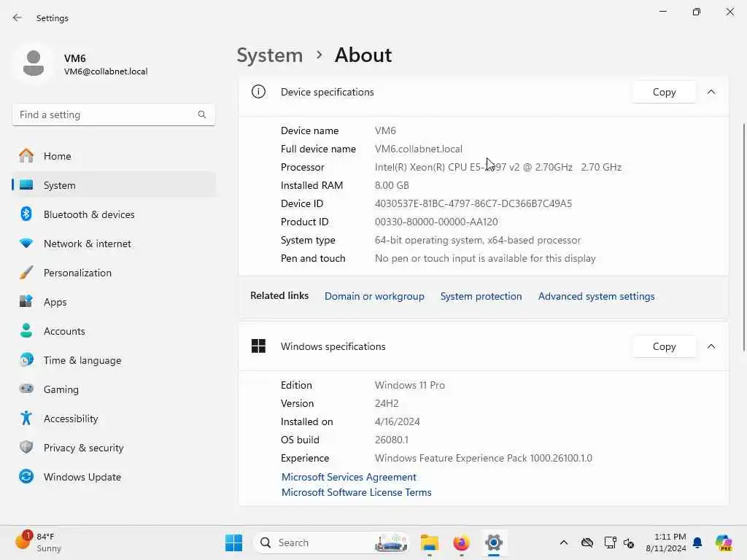
Task: Click the Windows Update refresh icon
Action: point(26,476)
